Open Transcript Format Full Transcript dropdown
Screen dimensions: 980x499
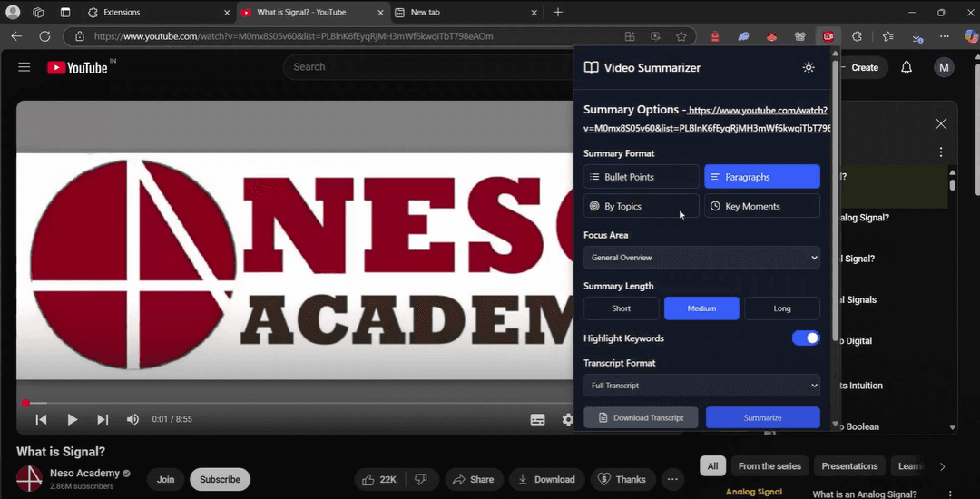701,386
